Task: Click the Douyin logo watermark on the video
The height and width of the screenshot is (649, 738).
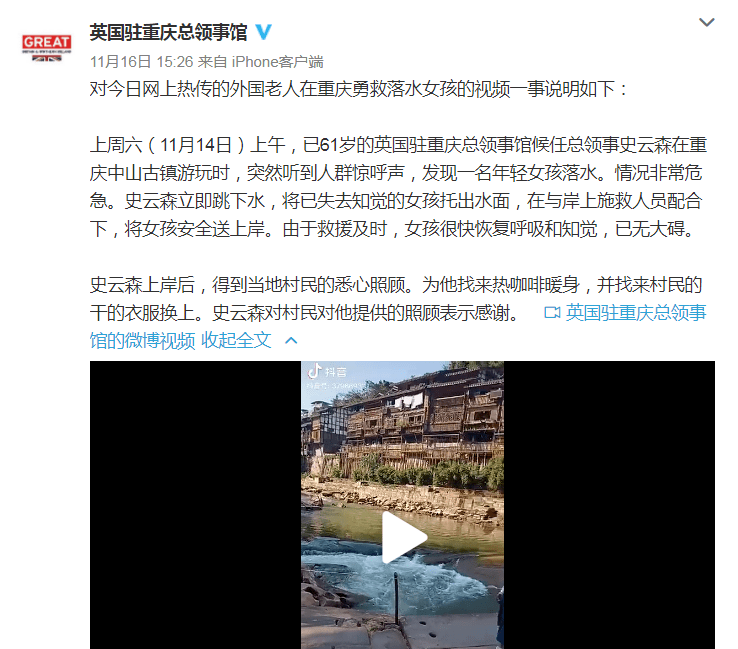Action: (328, 372)
